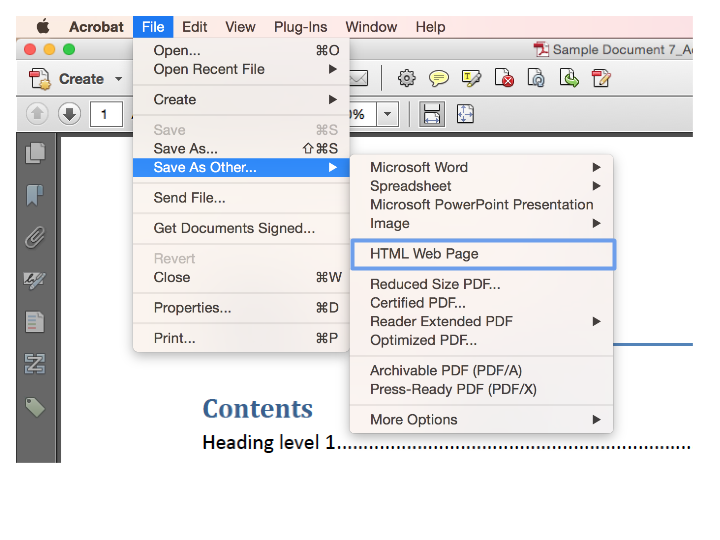Choose Get Documents Signed...
Image resolution: width=720 pixels, height=540 pixels.
pyautogui.click(x=241, y=228)
